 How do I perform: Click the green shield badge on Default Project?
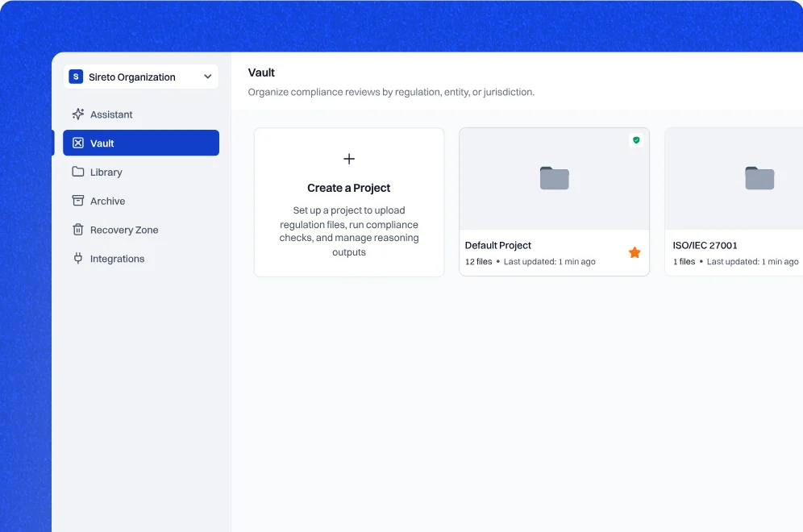pyautogui.click(x=636, y=139)
